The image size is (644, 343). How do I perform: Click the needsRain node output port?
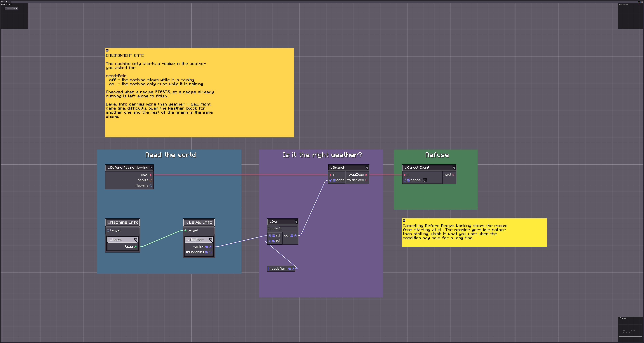pyautogui.click(x=293, y=269)
